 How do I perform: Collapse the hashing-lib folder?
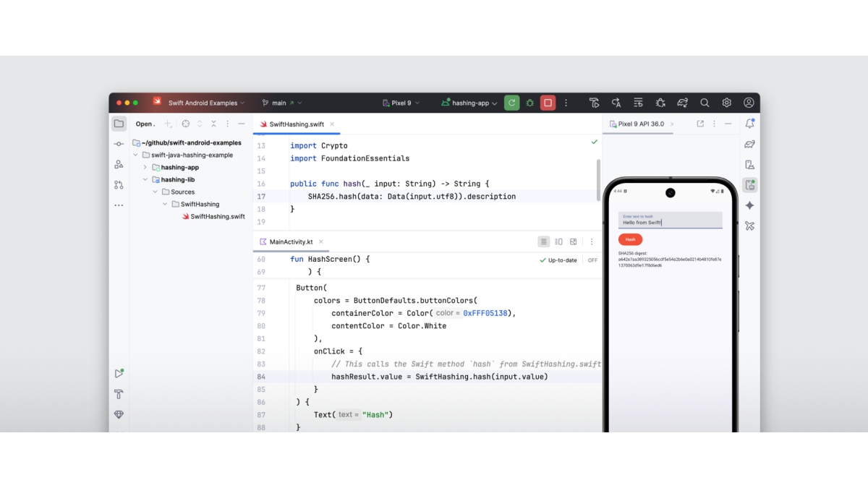point(144,179)
